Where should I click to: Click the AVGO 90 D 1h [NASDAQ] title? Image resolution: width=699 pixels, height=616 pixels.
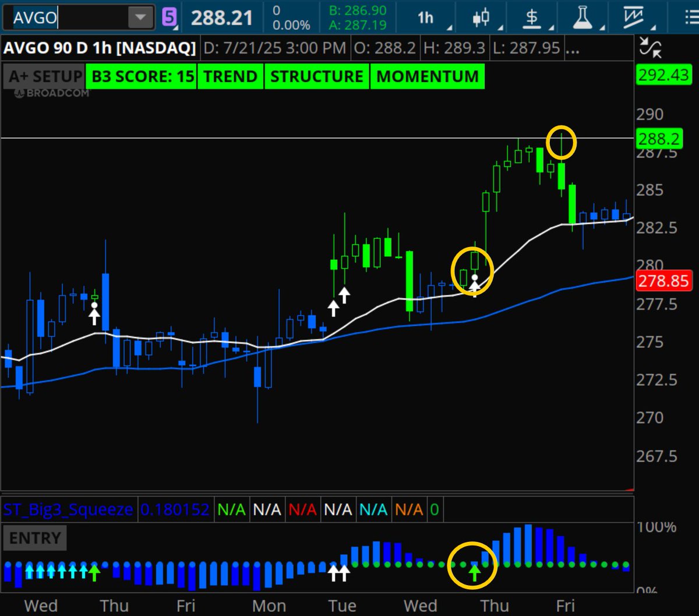(x=100, y=48)
